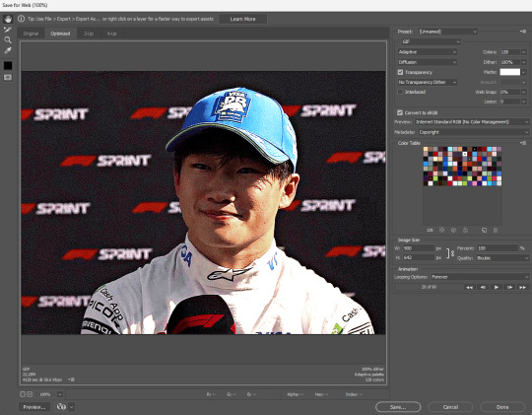Switch to the Original tab
This screenshot has width=532, height=415.
(x=31, y=34)
